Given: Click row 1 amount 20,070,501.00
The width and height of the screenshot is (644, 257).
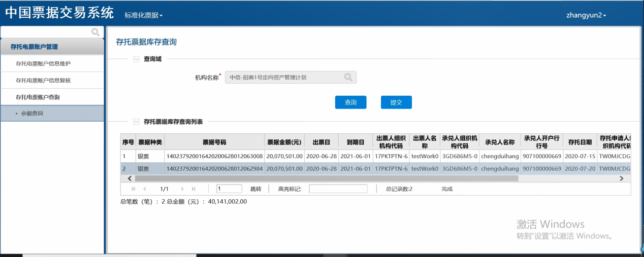Looking at the screenshot, I should 284,156.
